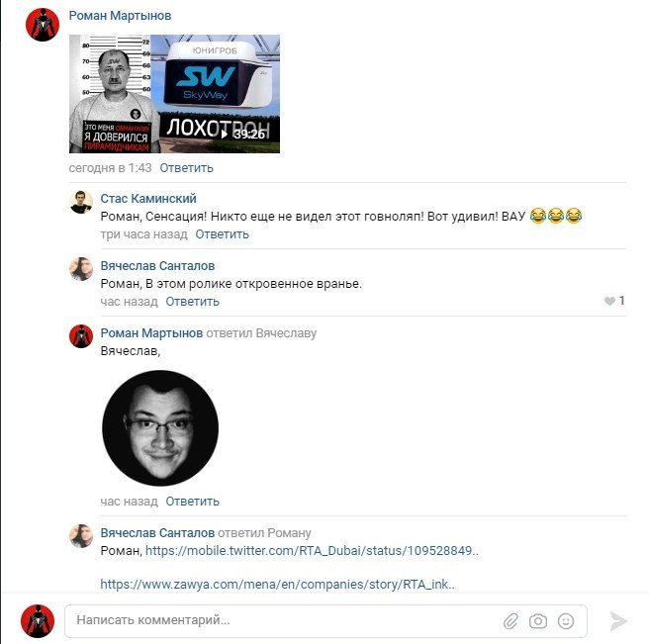The image size is (649, 644).
Task: Click the camera photo icon
Action: pos(537,621)
